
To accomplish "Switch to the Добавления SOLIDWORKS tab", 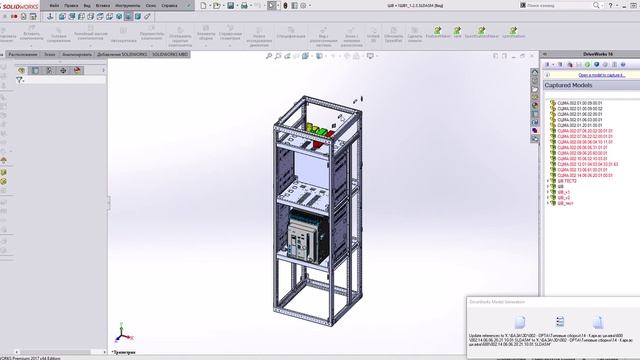I will tap(122, 54).
